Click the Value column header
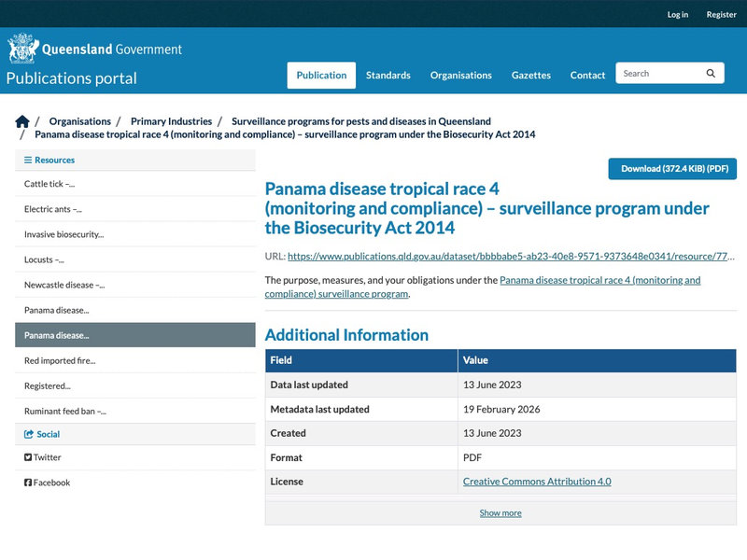 (x=597, y=360)
